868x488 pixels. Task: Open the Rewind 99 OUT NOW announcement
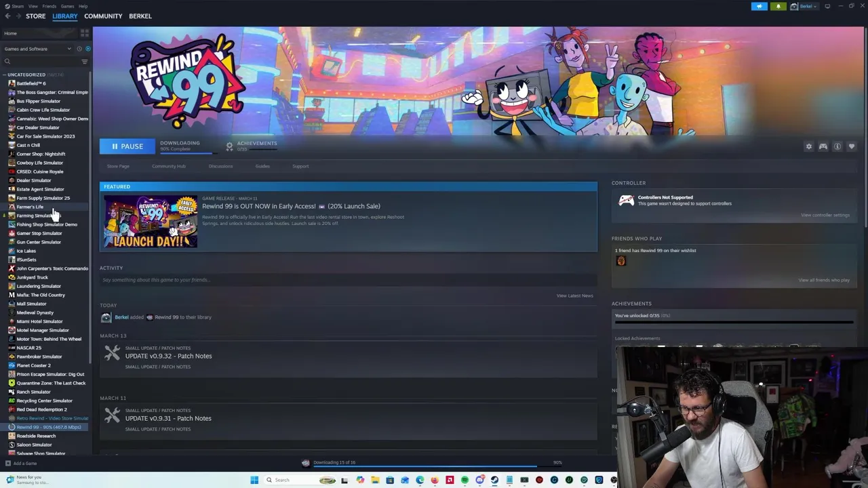(x=291, y=206)
